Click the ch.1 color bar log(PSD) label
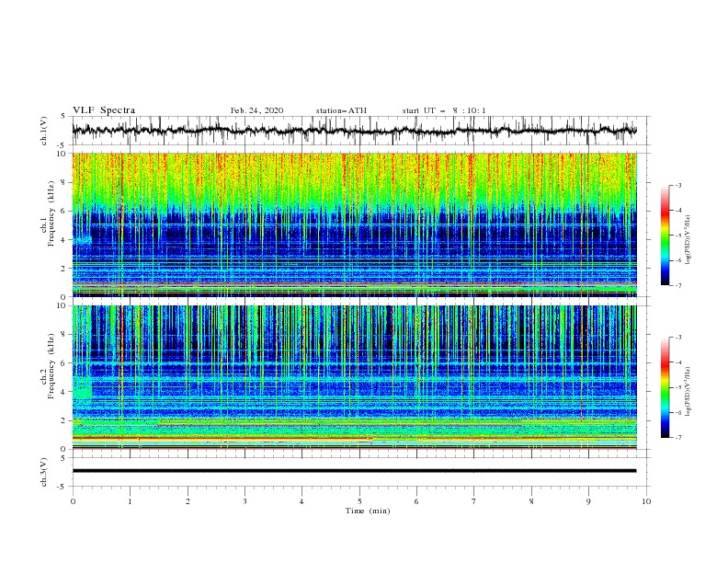 (688, 240)
